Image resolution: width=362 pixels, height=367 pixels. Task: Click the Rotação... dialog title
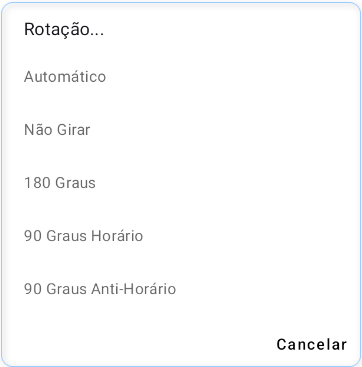coord(64,30)
